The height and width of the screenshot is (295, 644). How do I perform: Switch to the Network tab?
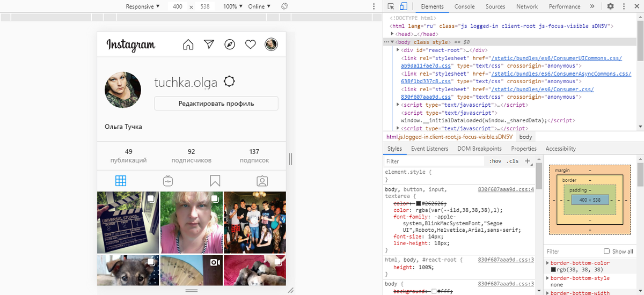point(527,6)
